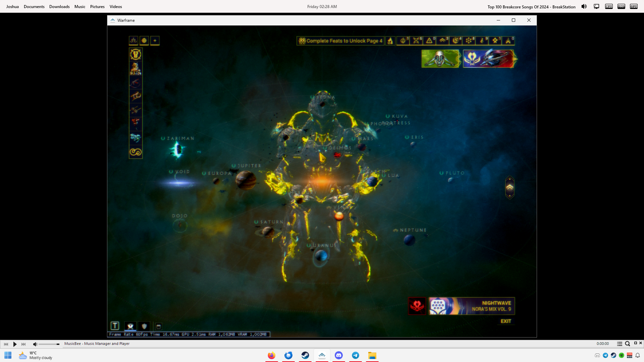Switch to the shield chat tab
644x362 pixels.
[144, 326]
